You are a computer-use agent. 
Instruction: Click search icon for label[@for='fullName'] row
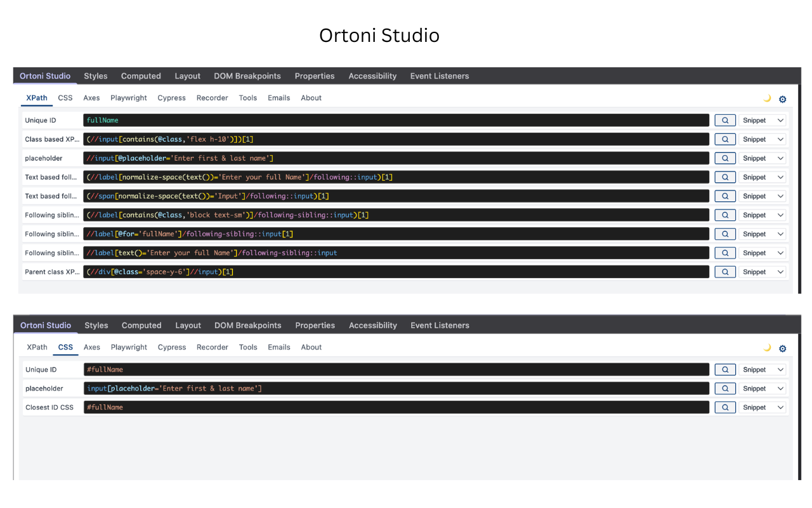[725, 234]
